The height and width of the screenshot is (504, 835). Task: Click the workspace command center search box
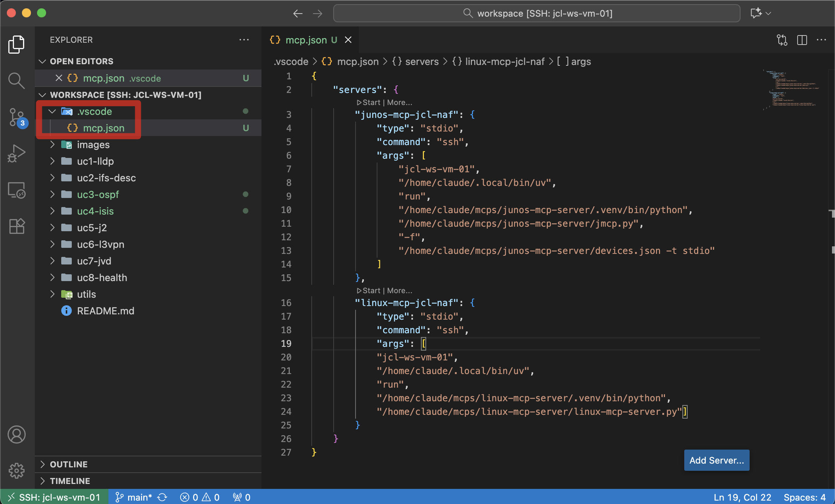click(x=537, y=13)
